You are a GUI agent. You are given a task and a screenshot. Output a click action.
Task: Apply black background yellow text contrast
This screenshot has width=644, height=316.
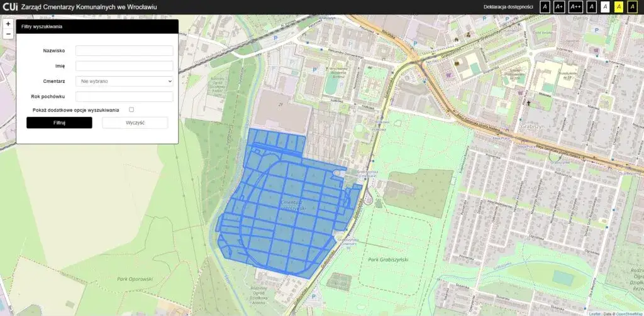click(633, 7)
